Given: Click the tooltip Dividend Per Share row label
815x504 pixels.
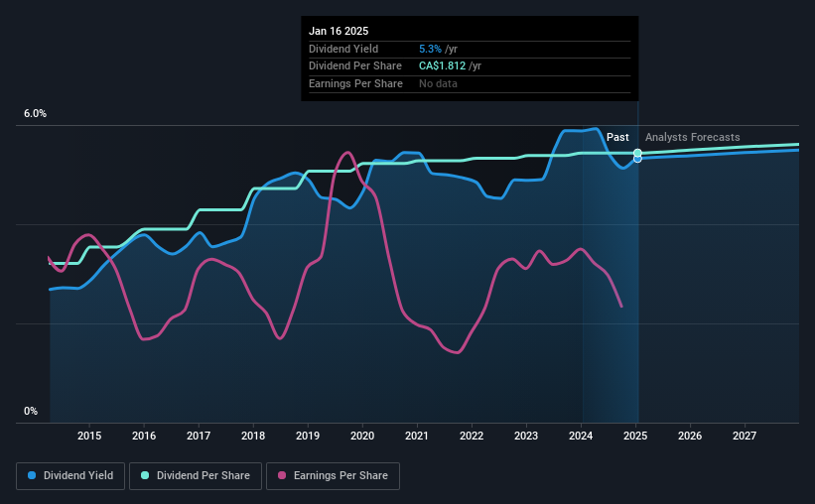Looking at the screenshot, I should [x=355, y=66].
